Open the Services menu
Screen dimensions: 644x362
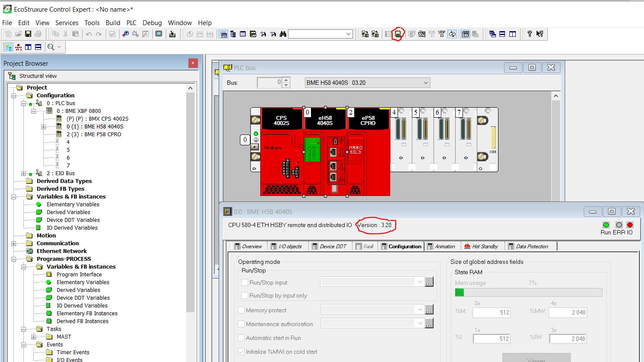(x=67, y=23)
